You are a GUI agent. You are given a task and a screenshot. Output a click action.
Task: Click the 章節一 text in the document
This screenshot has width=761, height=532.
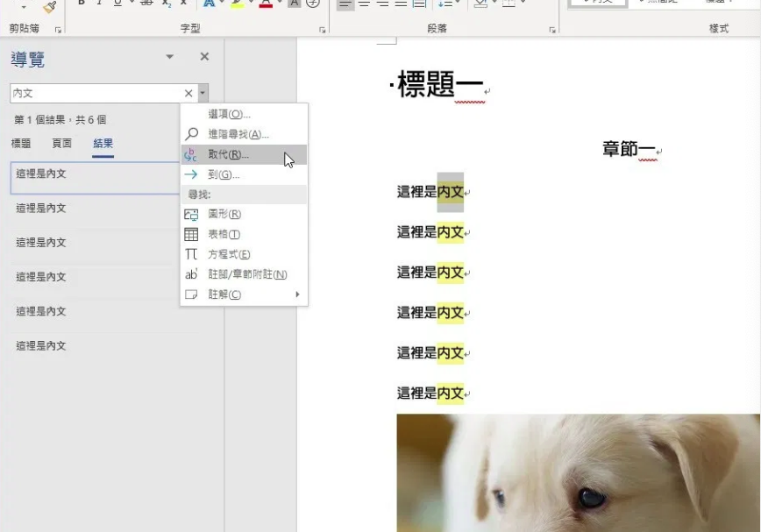(629, 149)
